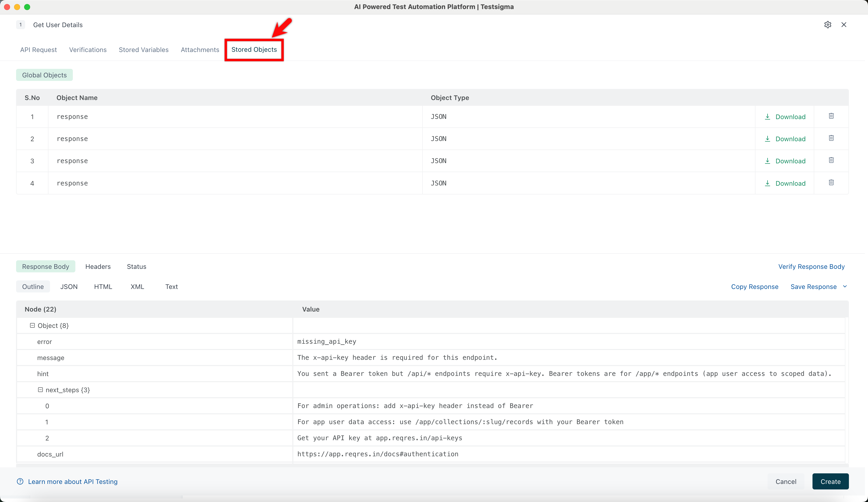Click the 'Get your API key at app.reqres.in/api-keys' value
Viewport: 868px width, 502px height.
coord(379,438)
